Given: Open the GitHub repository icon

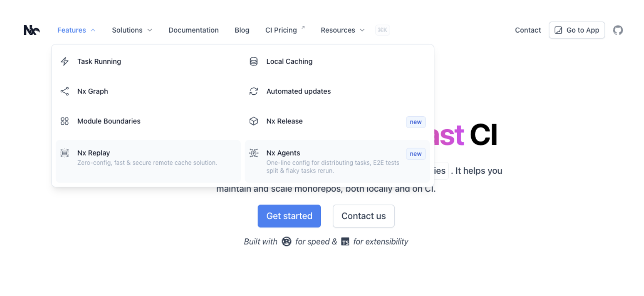Looking at the screenshot, I should pos(618,30).
